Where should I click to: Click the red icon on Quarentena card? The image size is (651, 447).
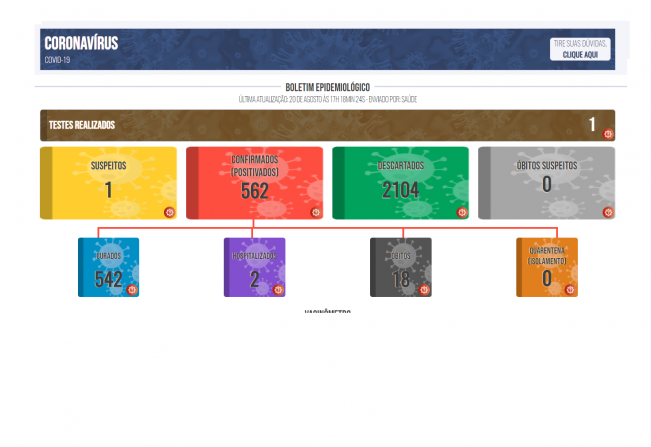(x=570, y=290)
